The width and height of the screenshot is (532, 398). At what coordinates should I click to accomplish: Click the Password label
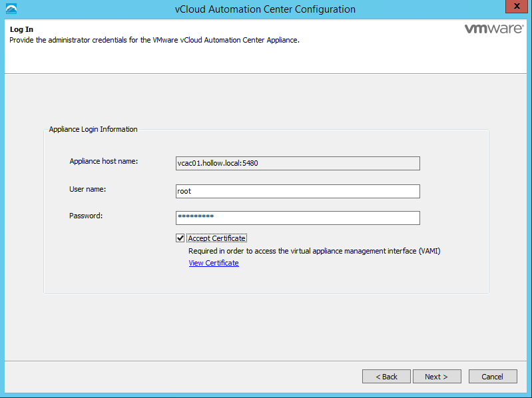coord(86,216)
